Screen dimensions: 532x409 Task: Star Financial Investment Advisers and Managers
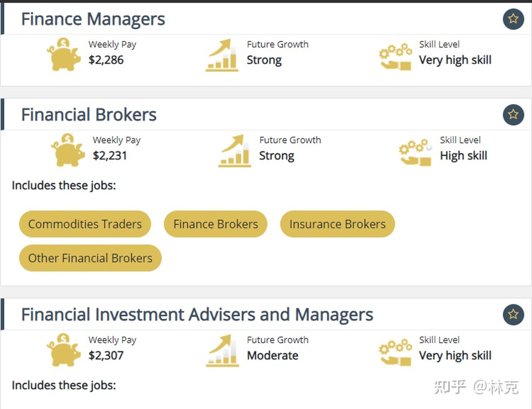(x=513, y=315)
